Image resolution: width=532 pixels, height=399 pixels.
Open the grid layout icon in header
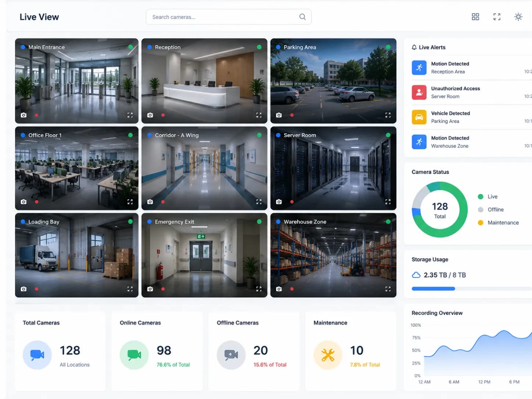coord(475,17)
